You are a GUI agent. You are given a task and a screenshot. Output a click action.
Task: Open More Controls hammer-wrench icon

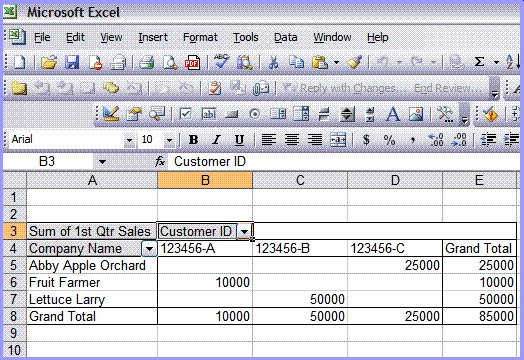[x=445, y=114]
